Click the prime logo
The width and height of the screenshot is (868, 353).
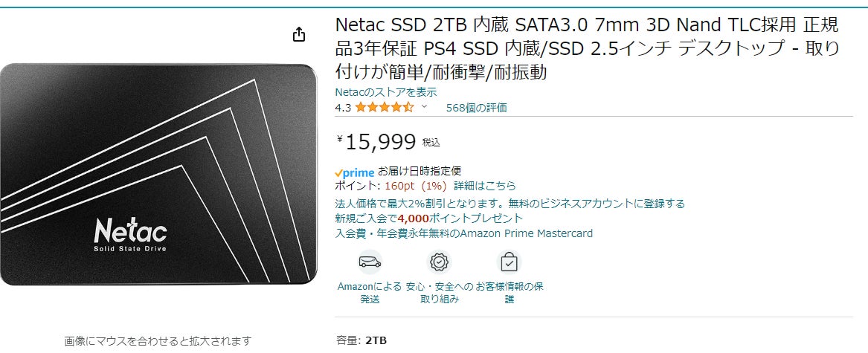tap(355, 172)
